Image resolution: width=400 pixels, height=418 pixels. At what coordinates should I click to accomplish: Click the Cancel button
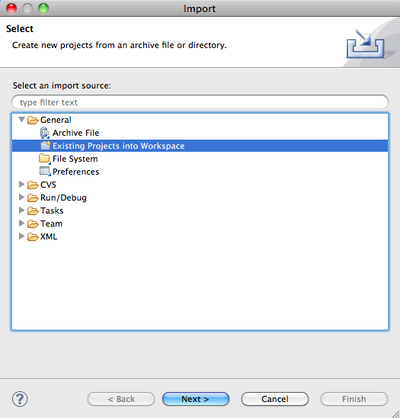coord(275,399)
